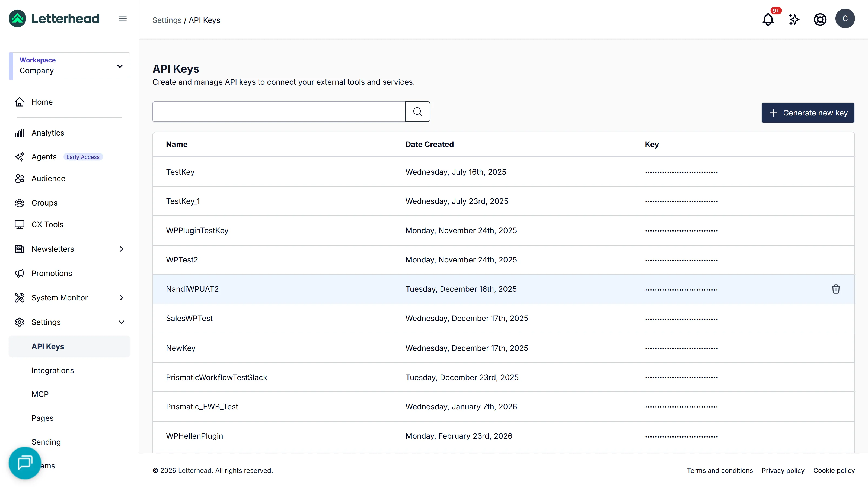Open Cookie policy link

point(834,470)
